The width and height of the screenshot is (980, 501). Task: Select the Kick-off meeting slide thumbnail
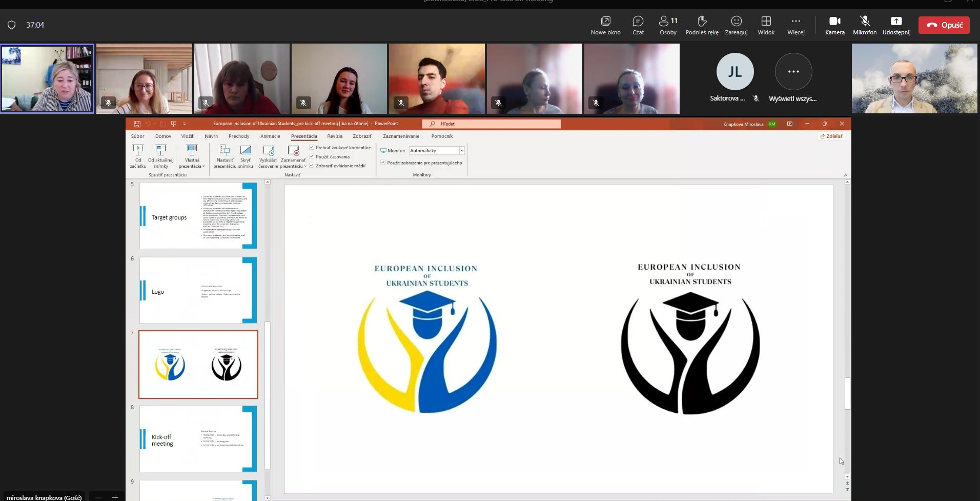pos(198,439)
